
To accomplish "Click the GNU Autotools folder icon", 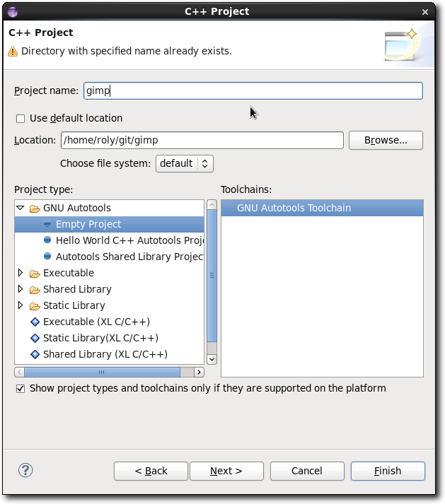I will click(34, 209).
